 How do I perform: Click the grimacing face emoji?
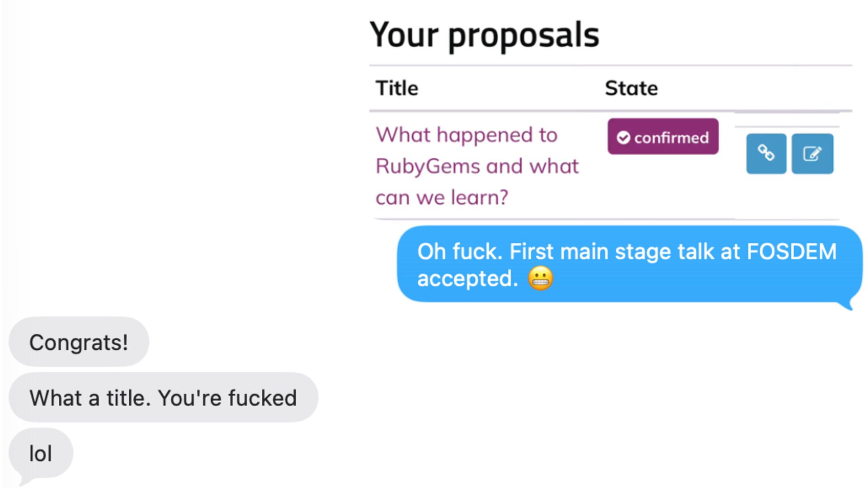click(x=540, y=278)
